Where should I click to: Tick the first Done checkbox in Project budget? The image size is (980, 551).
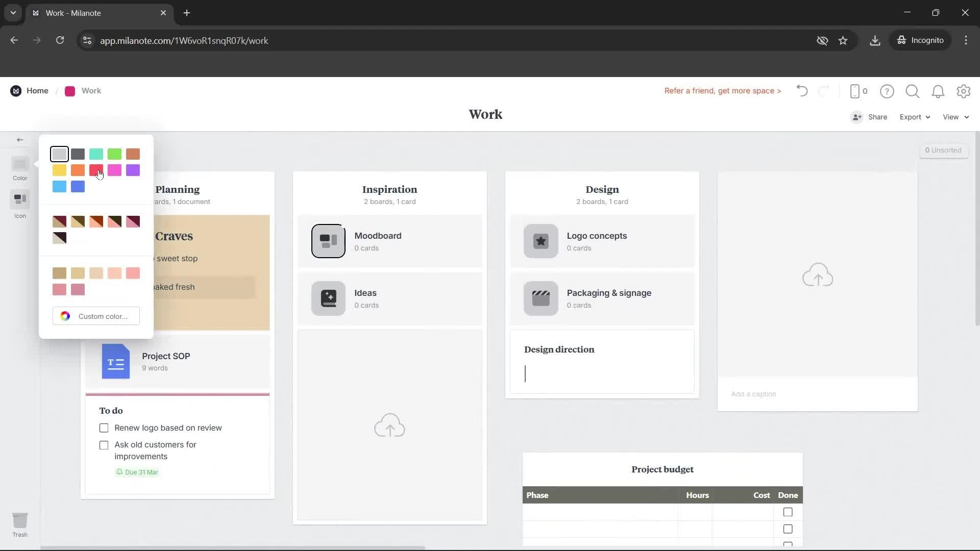tap(788, 512)
